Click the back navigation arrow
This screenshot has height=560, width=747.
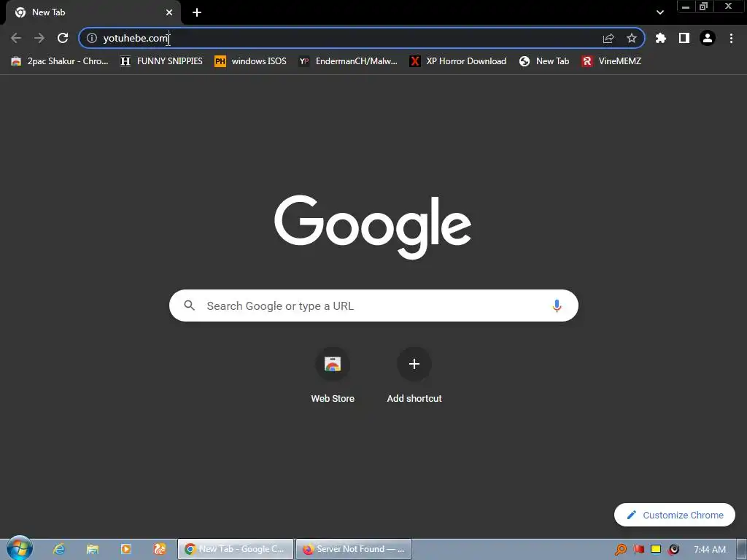point(16,38)
